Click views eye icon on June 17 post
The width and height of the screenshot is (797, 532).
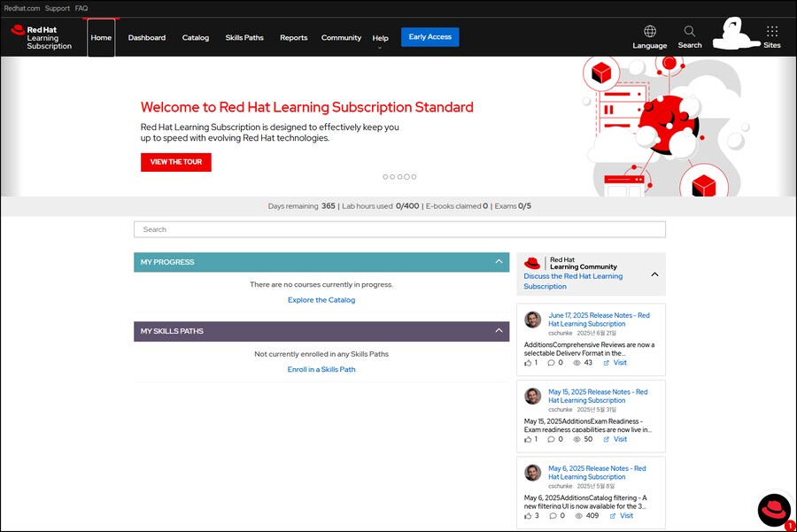coord(576,363)
